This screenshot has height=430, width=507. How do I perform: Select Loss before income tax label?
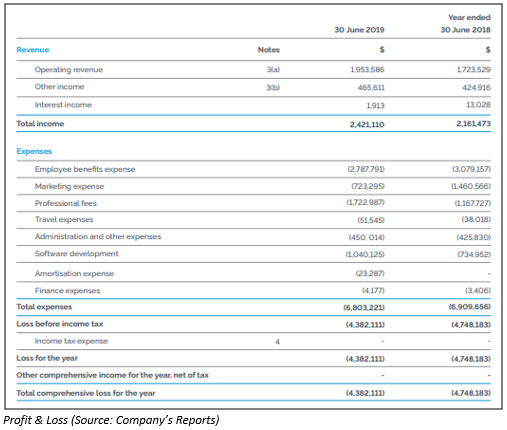coord(60,324)
